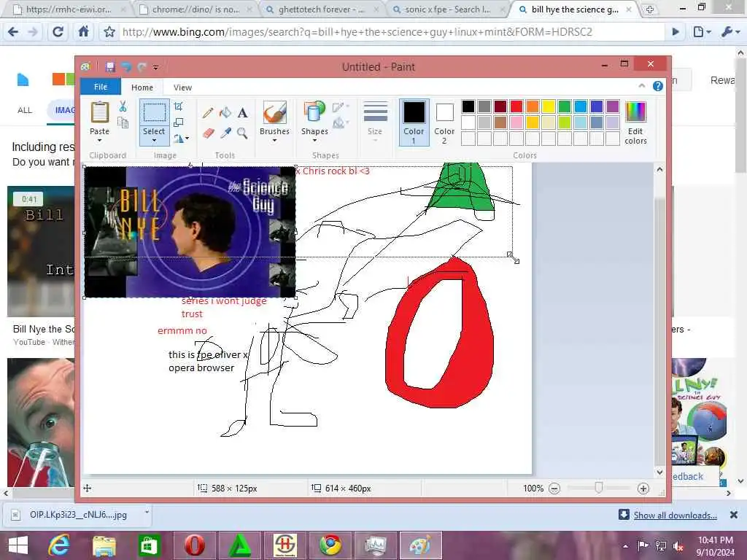Click the Copy icon in Clipboard group
The width and height of the screenshot is (747, 560).
click(123, 123)
